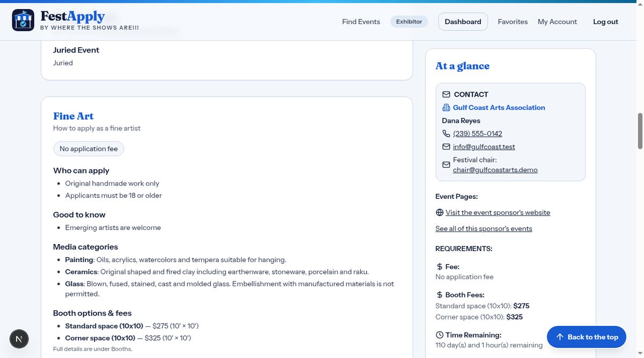The image size is (644, 358).
Task: Click the REQUIREMENTS: label
Action: [464, 249]
